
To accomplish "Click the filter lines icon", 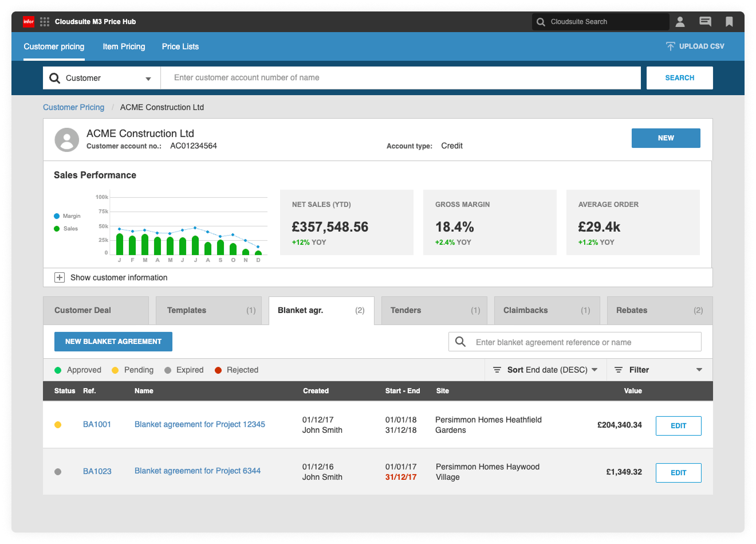I will pyautogui.click(x=619, y=370).
